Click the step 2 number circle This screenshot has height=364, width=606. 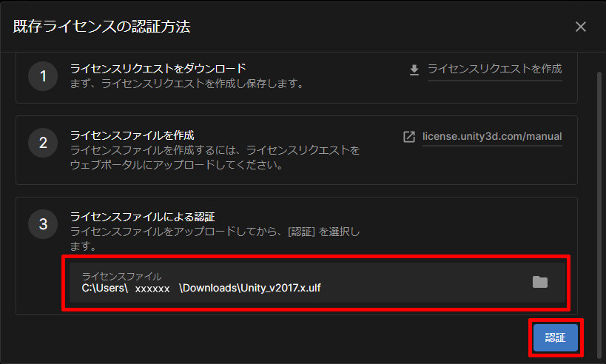click(43, 143)
